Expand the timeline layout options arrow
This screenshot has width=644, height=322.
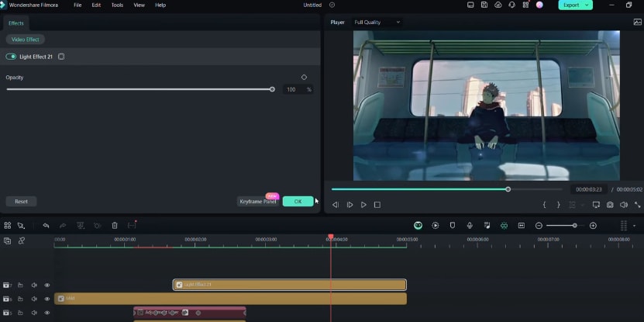[634, 226]
